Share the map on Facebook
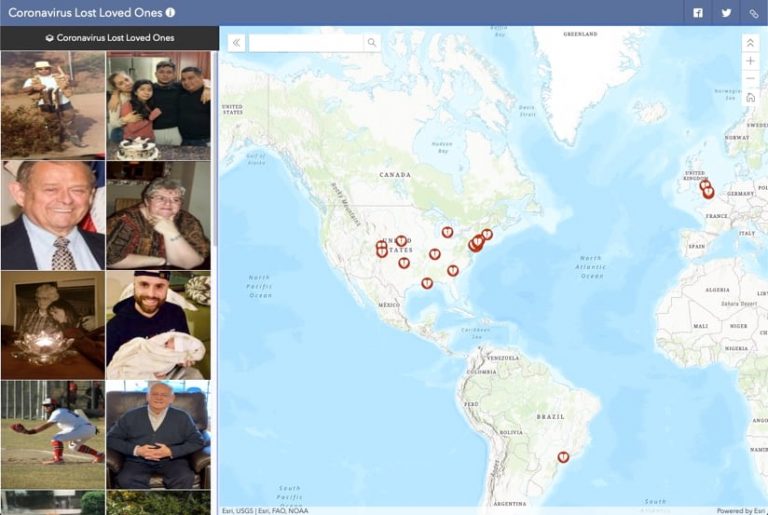The image size is (768, 515). 697,13
